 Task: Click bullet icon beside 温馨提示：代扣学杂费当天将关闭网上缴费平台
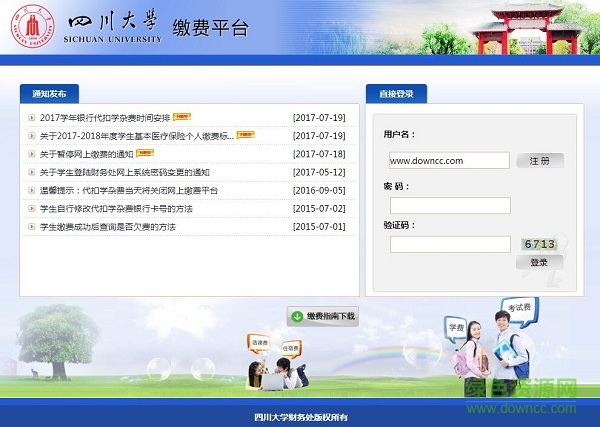[x=32, y=190]
